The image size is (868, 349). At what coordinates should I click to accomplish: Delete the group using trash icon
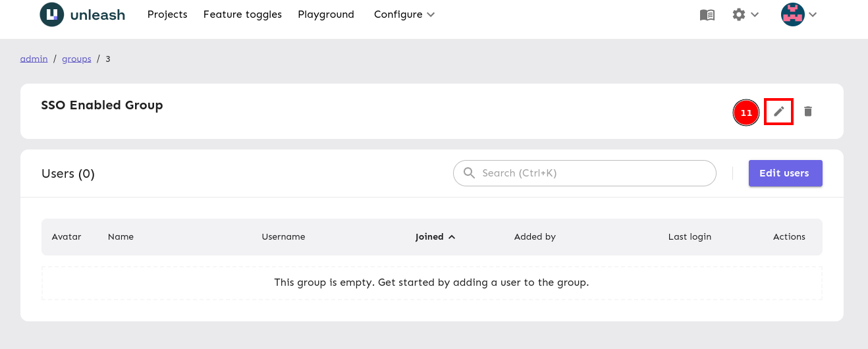pos(808,112)
